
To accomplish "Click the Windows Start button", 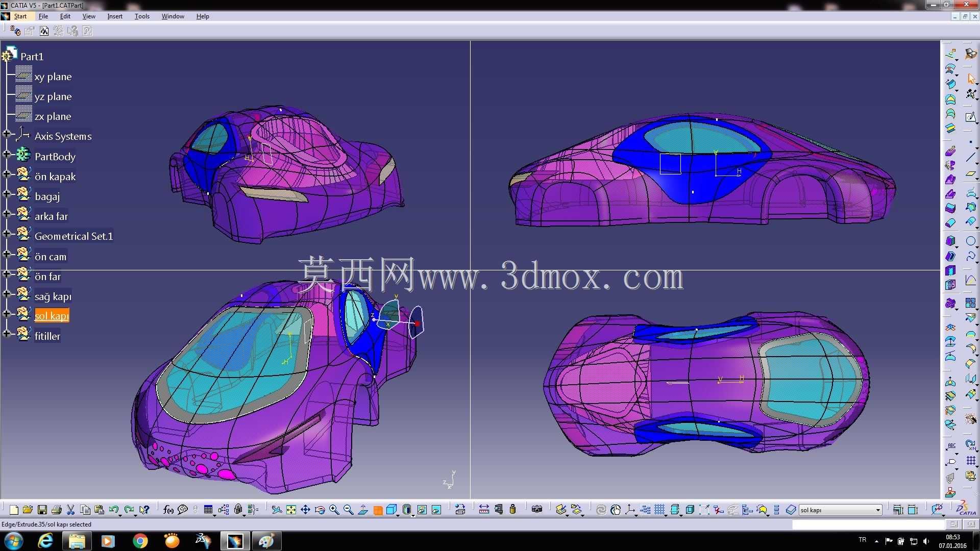I will pos(13,541).
